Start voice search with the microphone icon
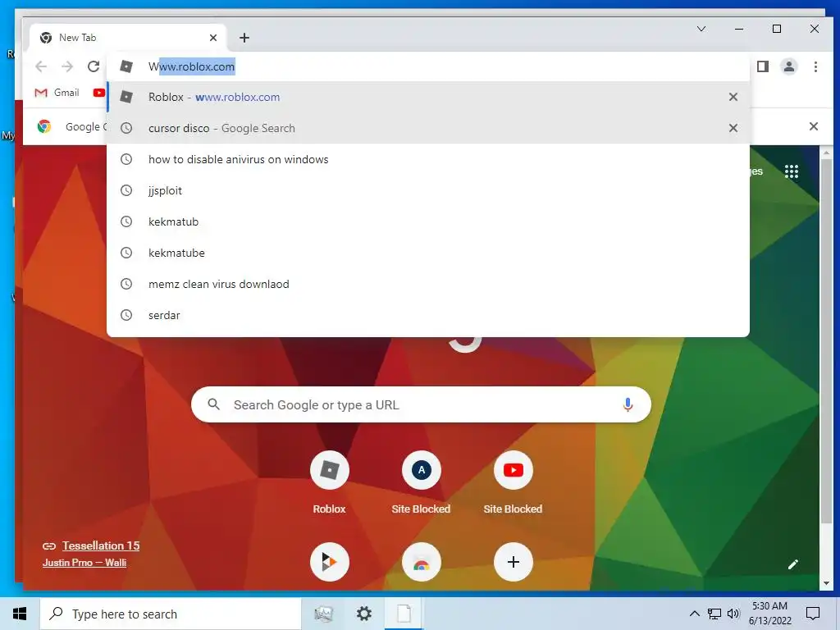 628,404
